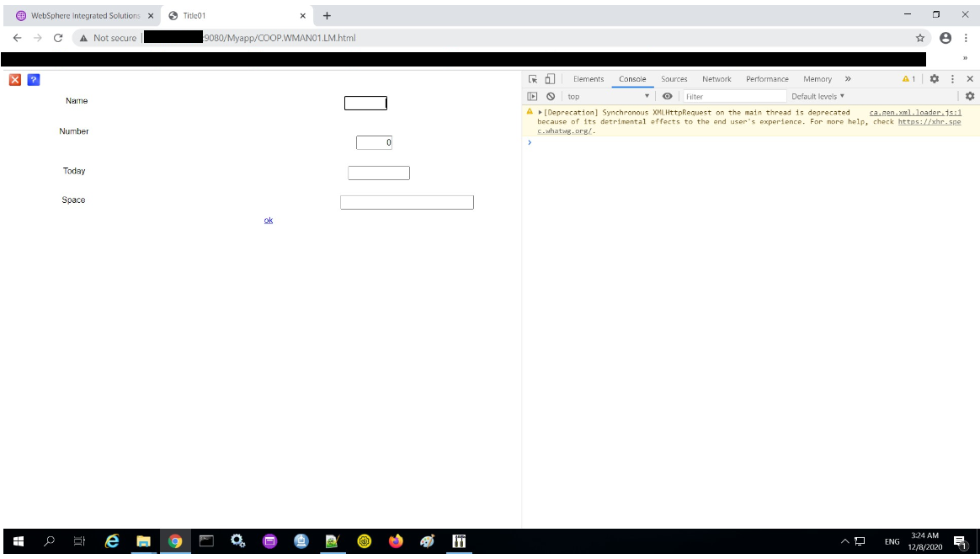Open the DevTools main settings gear
This screenshot has width=980, height=559.
pos(934,79)
